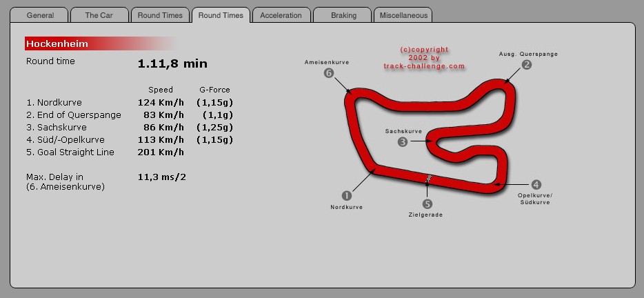The image size is (644, 298).
Task: Open the Miscellaneous tab
Action: [403, 15]
